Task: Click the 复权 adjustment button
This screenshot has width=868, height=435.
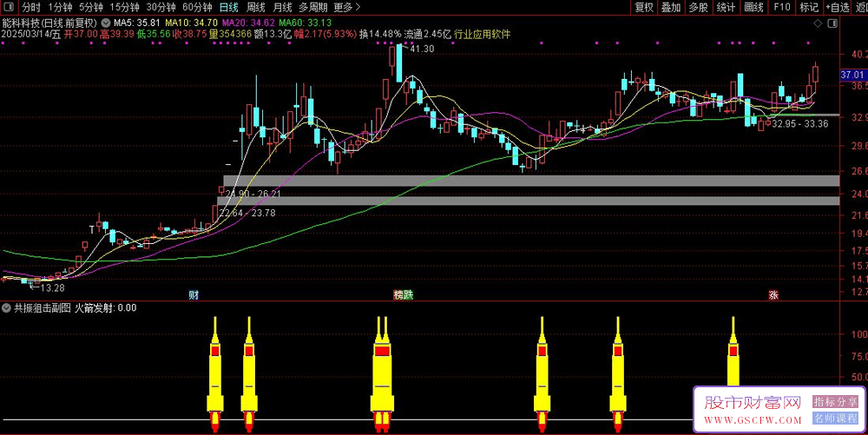Action: [x=644, y=7]
